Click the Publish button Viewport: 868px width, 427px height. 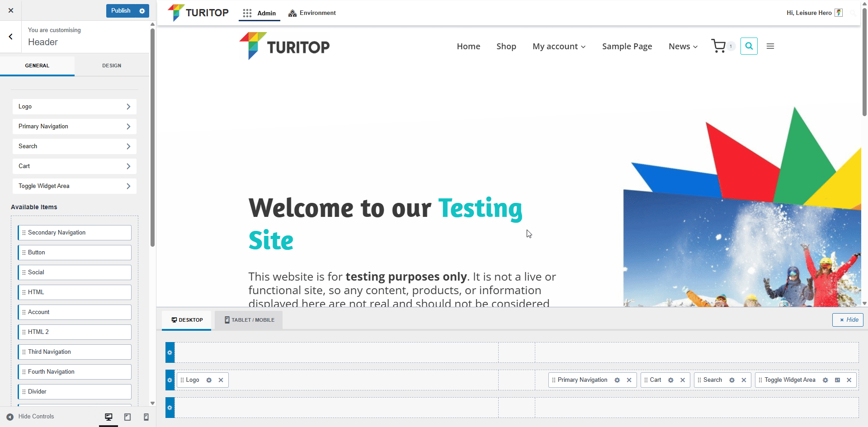(x=121, y=11)
